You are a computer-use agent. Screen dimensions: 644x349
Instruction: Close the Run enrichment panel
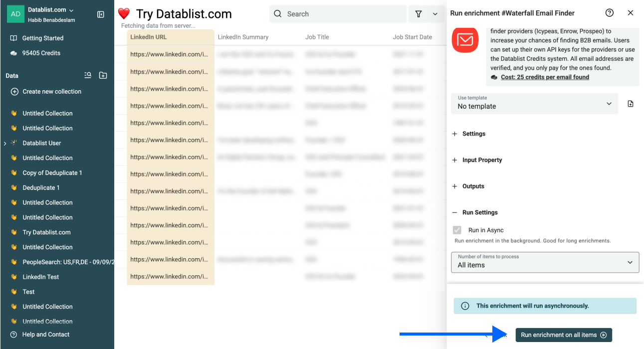[x=631, y=13]
